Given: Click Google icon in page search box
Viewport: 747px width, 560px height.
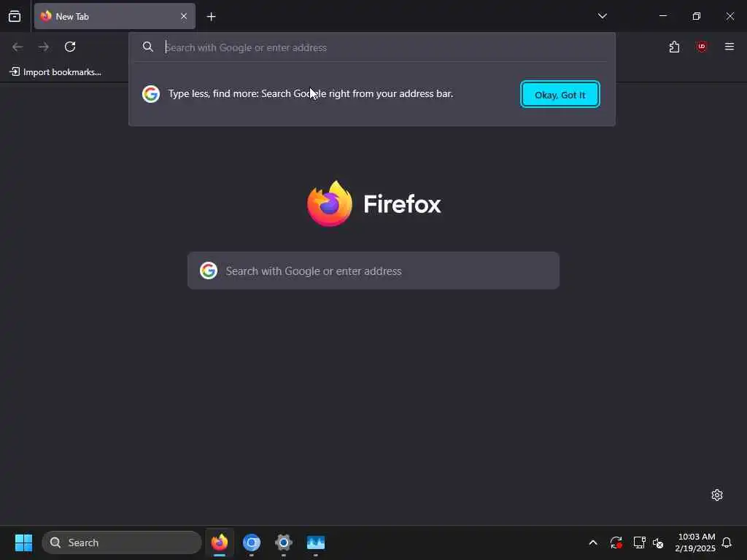Looking at the screenshot, I should tap(209, 271).
